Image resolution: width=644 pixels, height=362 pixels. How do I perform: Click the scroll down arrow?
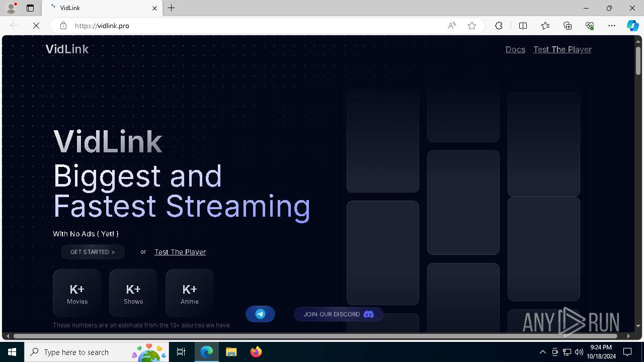coord(638,326)
